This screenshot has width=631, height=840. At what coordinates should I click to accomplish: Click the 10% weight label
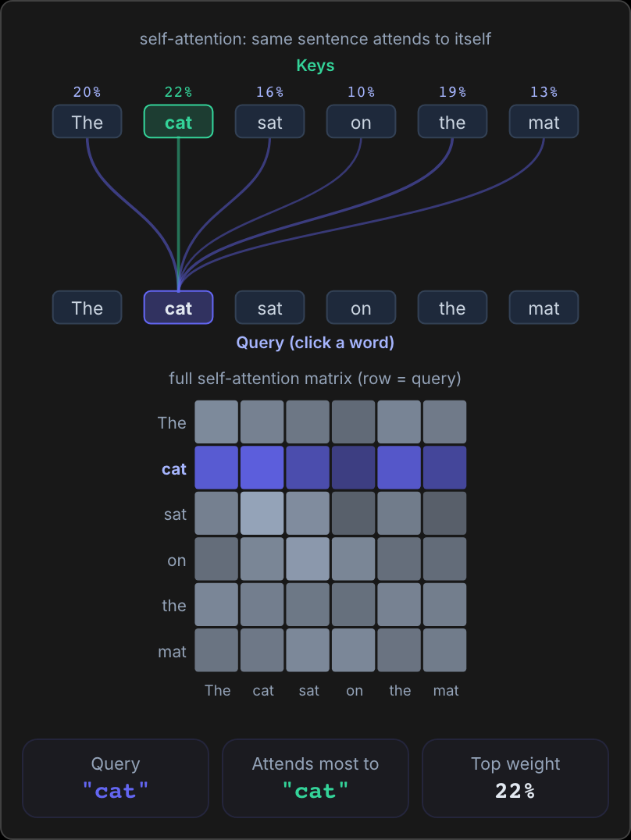coord(361,92)
